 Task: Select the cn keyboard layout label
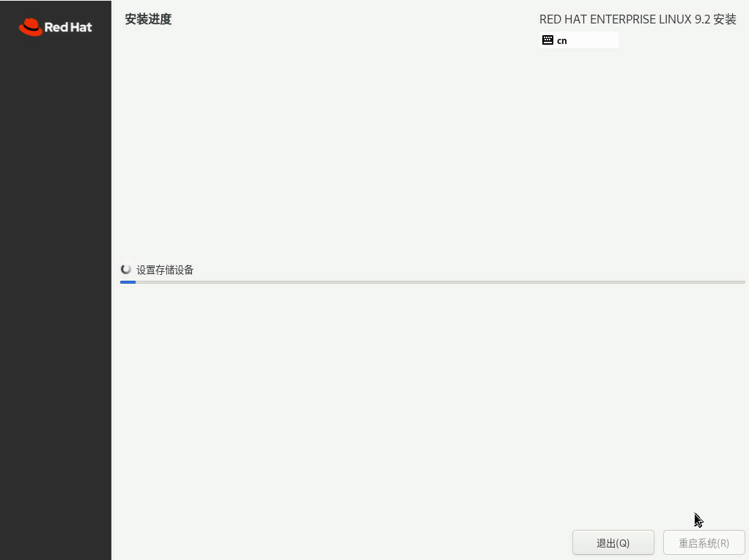562,41
